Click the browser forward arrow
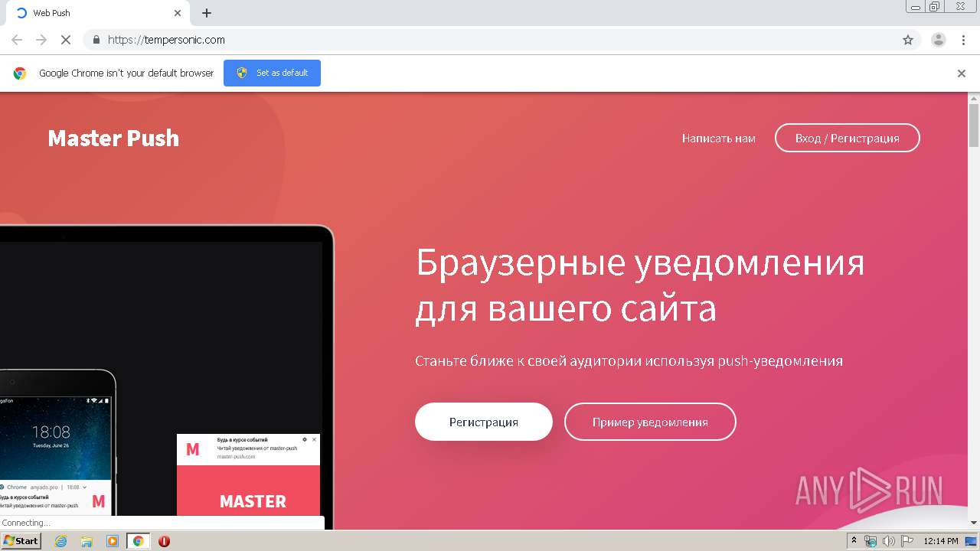 [x=41, y=40]
